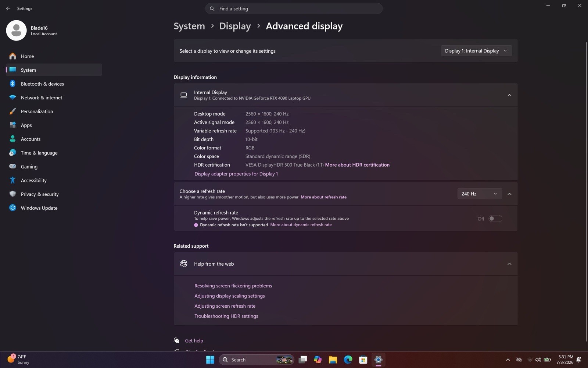Open the Wi-Fi network tray icon

point(530,360)
